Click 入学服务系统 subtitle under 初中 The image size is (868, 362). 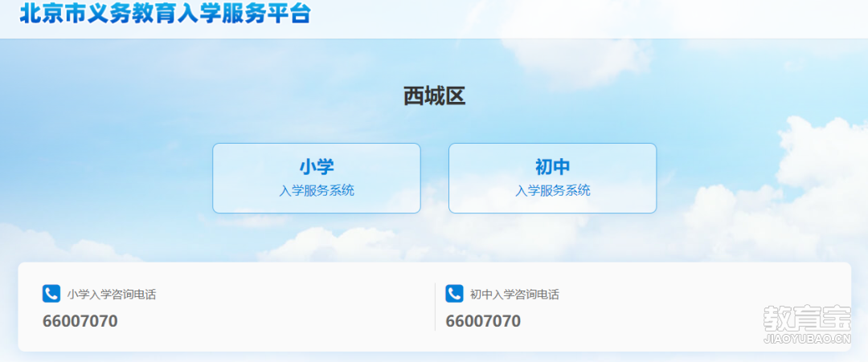click(x=552, y=191)
